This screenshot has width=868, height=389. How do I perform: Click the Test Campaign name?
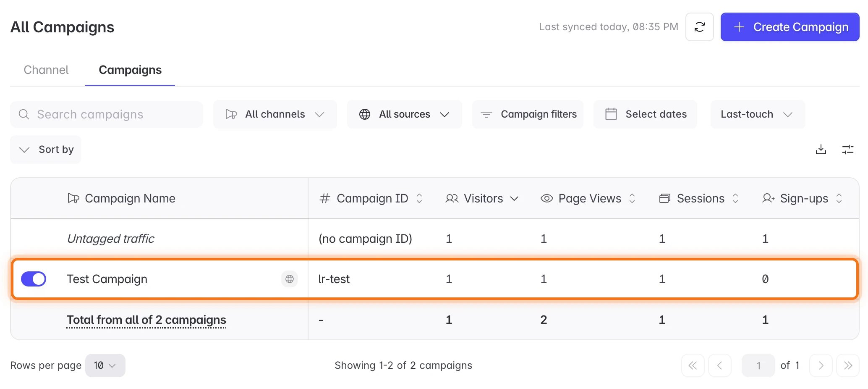pyautogui.click(x=107, y=279)
